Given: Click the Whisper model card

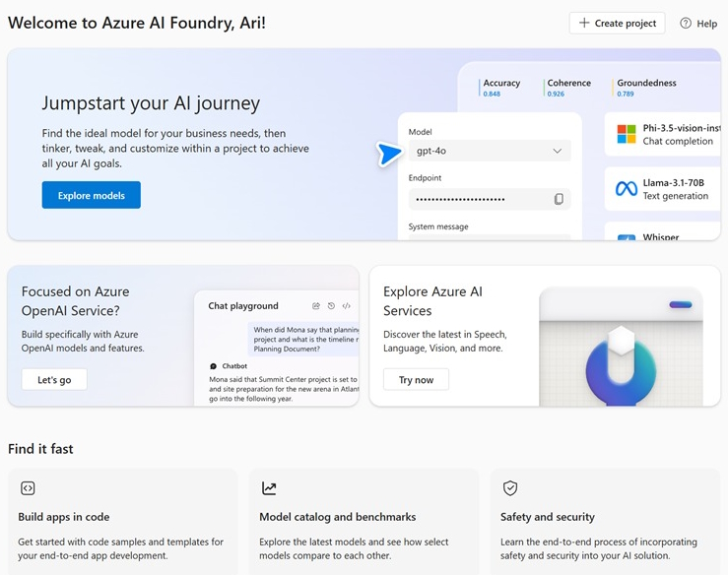Looking at the screenshot, I should (x=663, y=231).
